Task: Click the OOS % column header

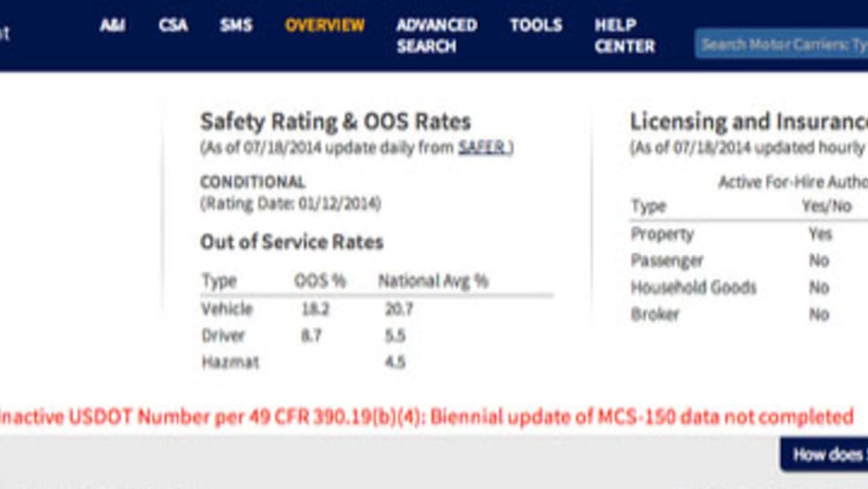Action: point(320,282)
